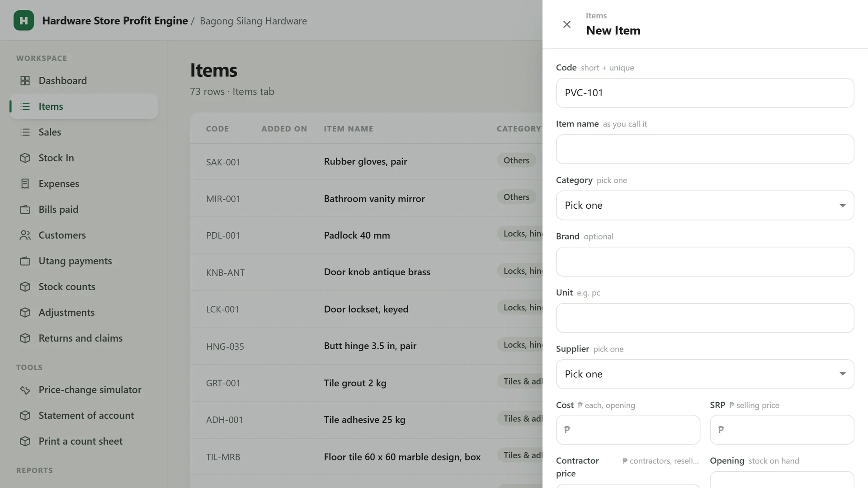This screenshot has height=488, width=868.
Task: Open the Expenses page
Action: [84, 183]
